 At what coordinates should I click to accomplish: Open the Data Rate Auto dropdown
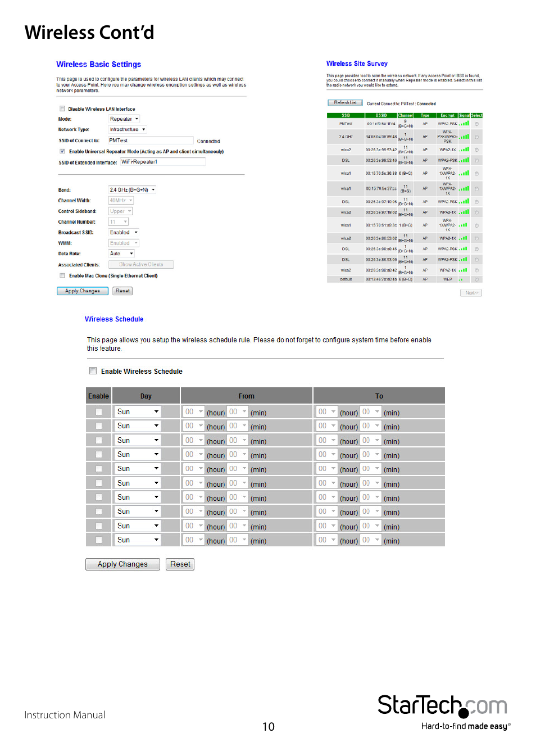[x=121, y=253]
